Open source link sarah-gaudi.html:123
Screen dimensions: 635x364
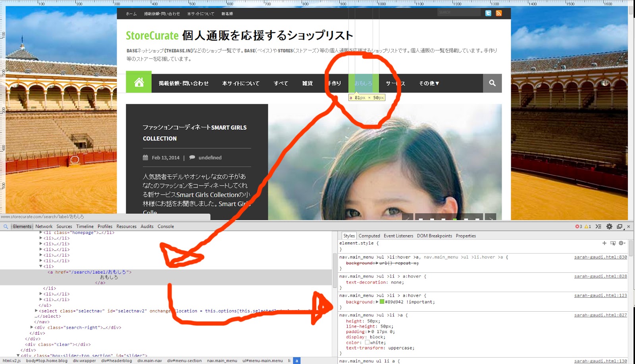(600, 296)
